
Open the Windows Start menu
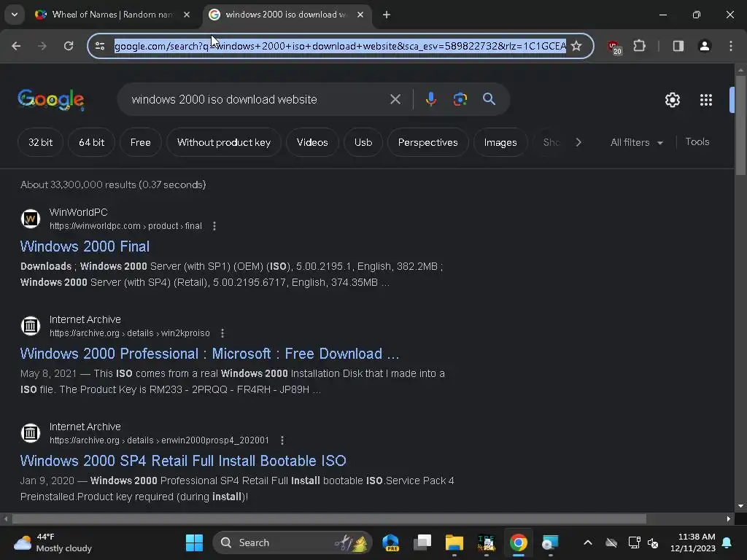pos(194,542)
